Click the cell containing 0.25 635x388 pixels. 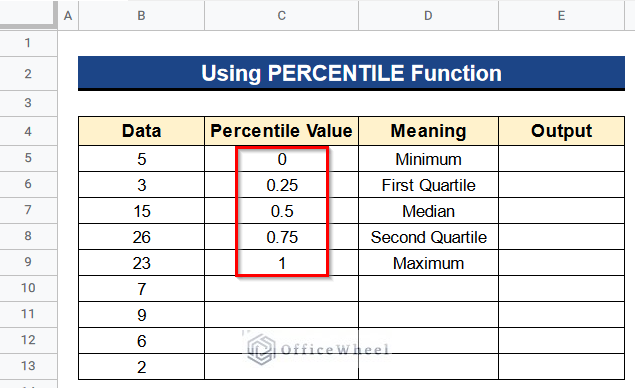coord(281,185)
